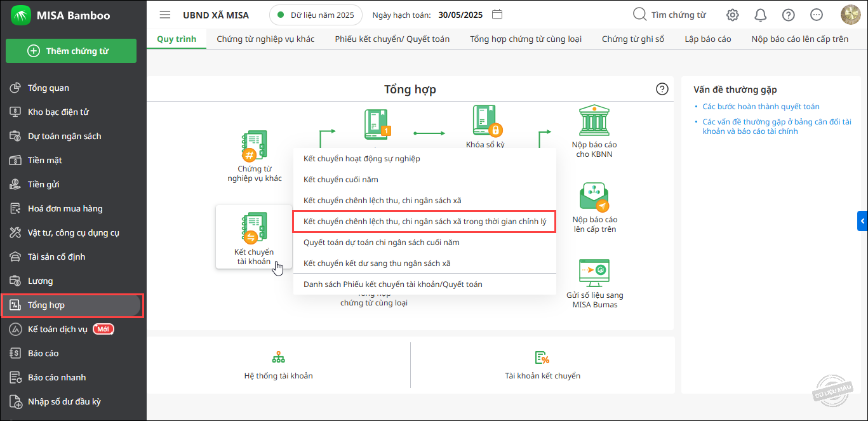Click the MISA Bamboo logo icon
This screenshot has width=868, height=421.
click(x=22, y=15)
